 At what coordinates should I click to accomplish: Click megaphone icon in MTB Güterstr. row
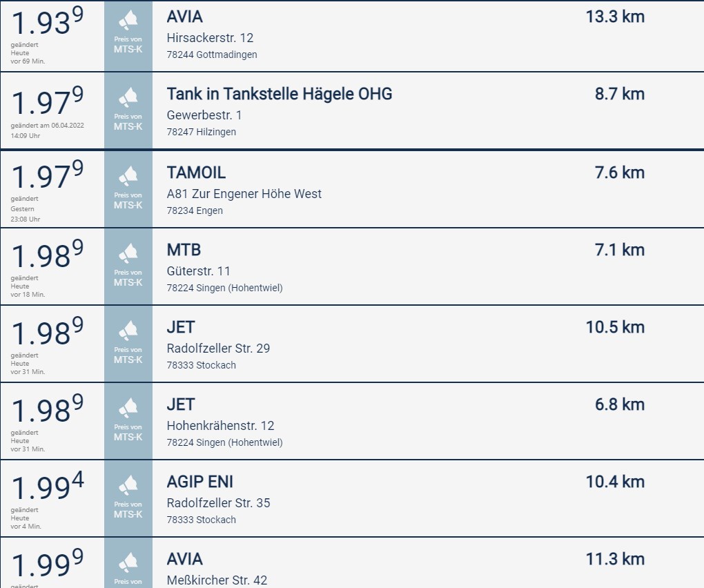click(x=128, y=253)
